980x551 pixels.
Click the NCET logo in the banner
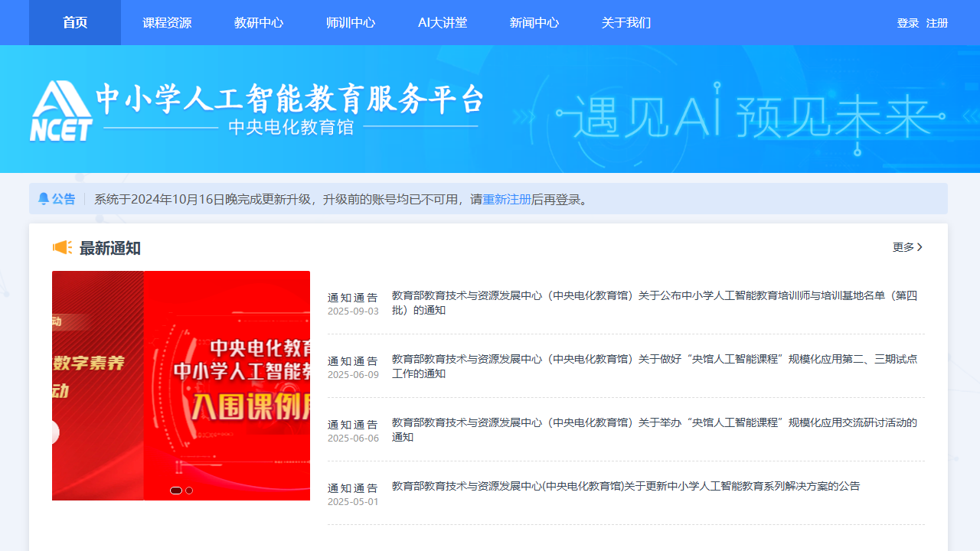[x=61, y=111]
